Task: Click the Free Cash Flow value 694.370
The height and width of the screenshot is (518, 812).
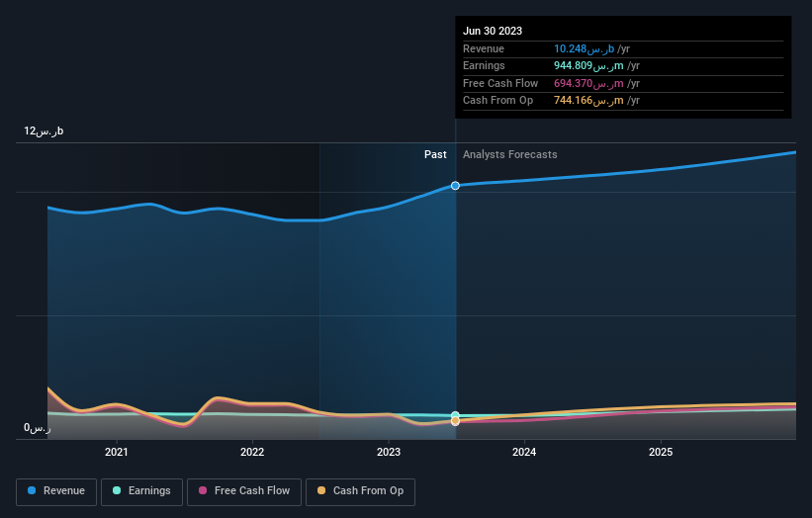Action: click(x=588, y=83)
